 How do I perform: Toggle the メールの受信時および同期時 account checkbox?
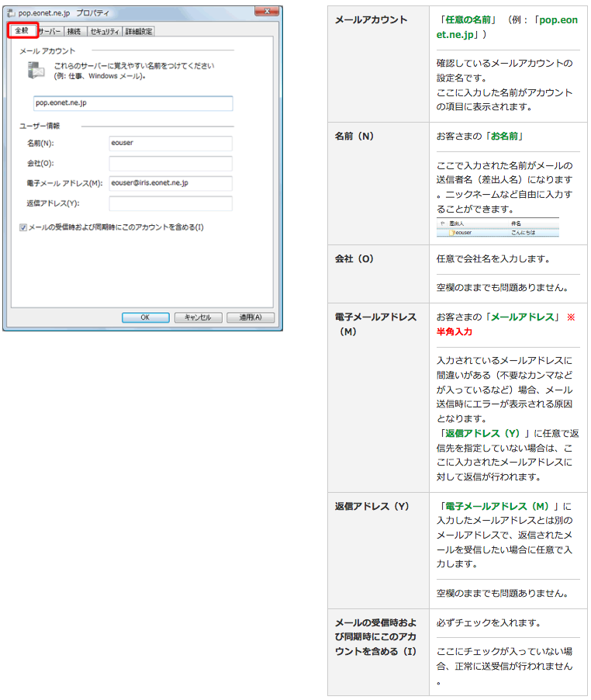coord(23,227)
